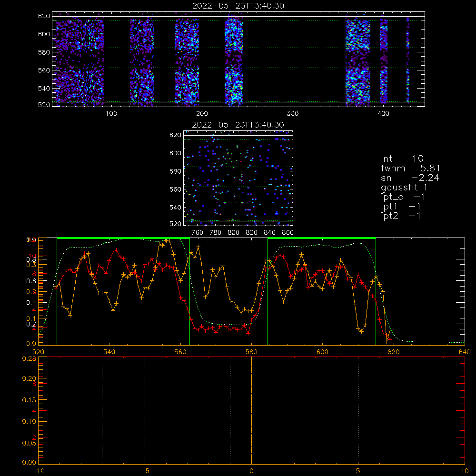The height and width of the screenshot is (476, 476).
Task: Click the 'gaussfit 1' readout
Action: coord(404,187)
